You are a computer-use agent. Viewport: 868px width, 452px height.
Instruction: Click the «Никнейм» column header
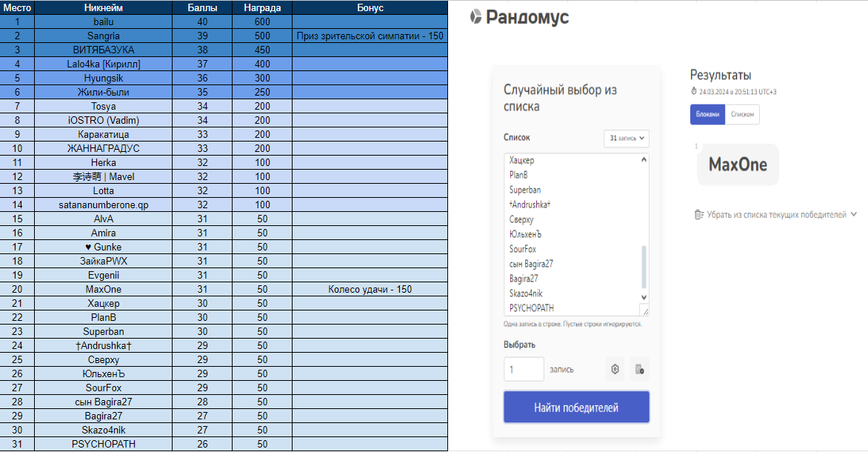[103, 7]
